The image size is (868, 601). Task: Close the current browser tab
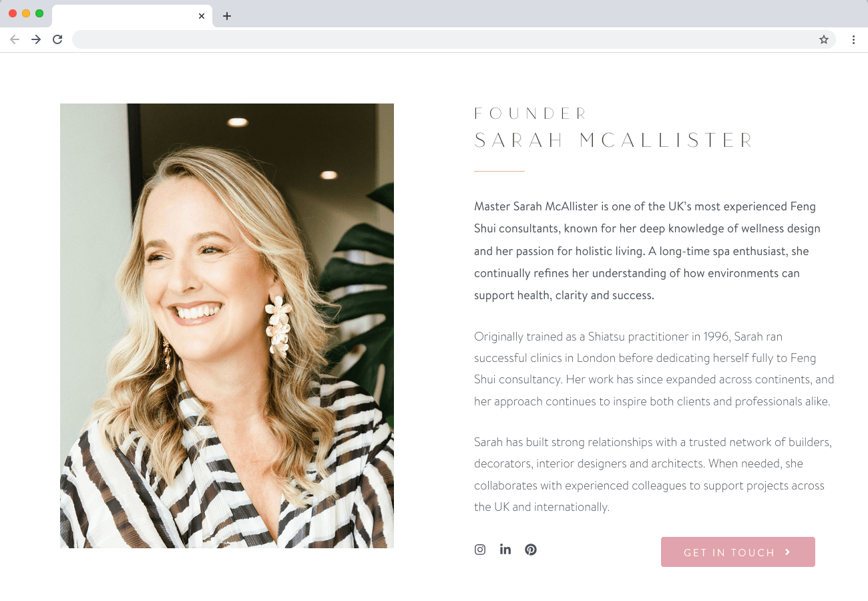point(202,16)
